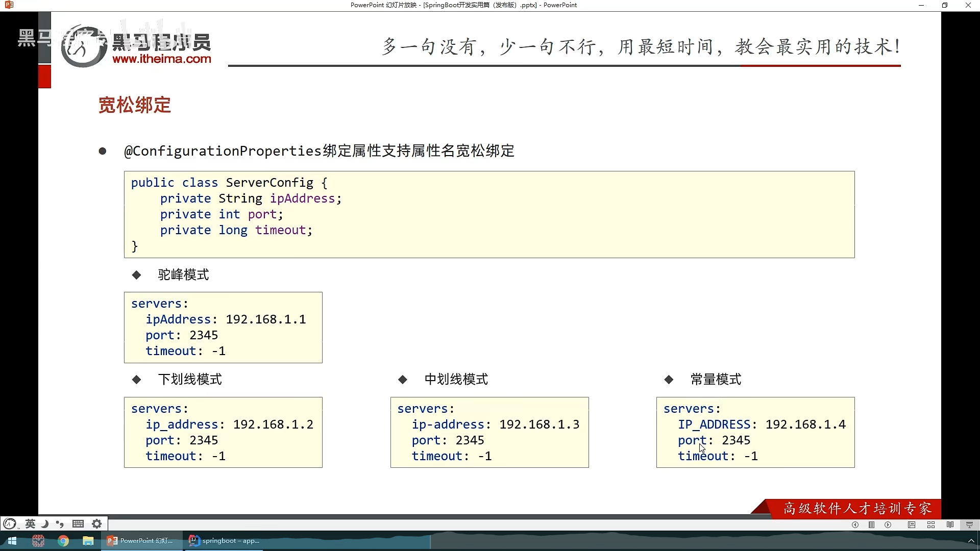980x551 pixels.
Task: Toggle IME English/Chinese mode button
Action: (30, 523)
